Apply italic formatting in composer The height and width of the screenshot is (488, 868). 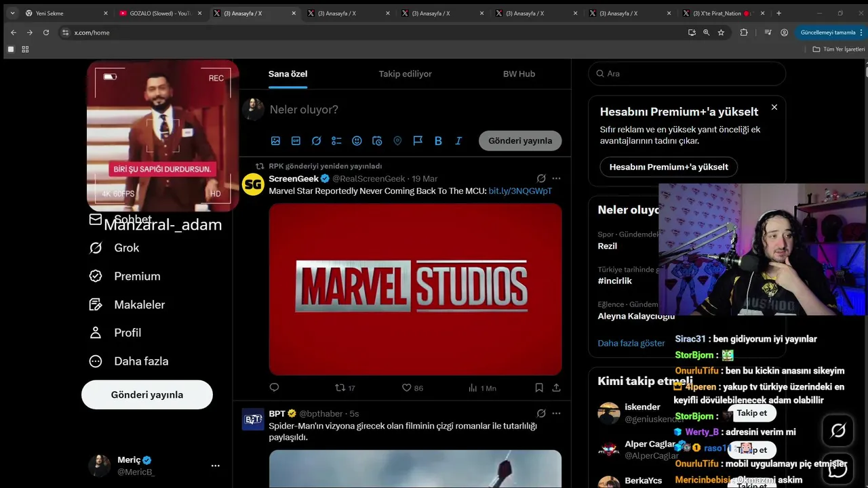pyautogui.click(x=458, y=141)
